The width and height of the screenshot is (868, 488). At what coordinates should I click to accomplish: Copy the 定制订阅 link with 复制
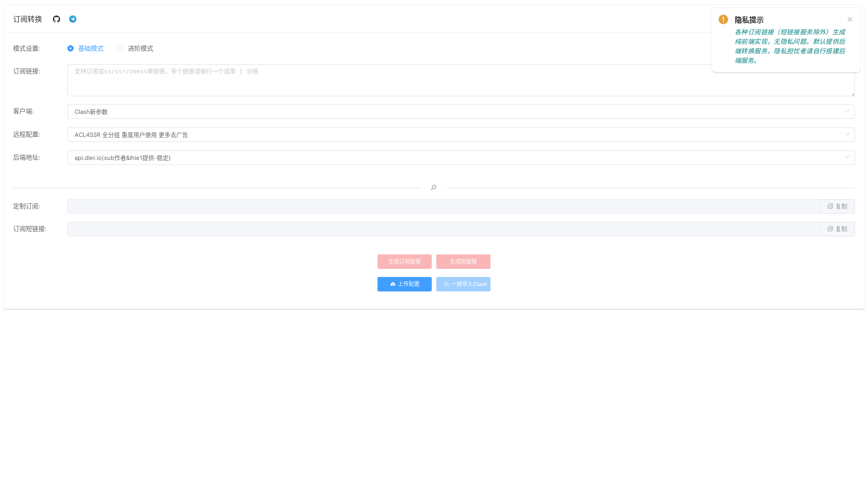click(837, 206)
